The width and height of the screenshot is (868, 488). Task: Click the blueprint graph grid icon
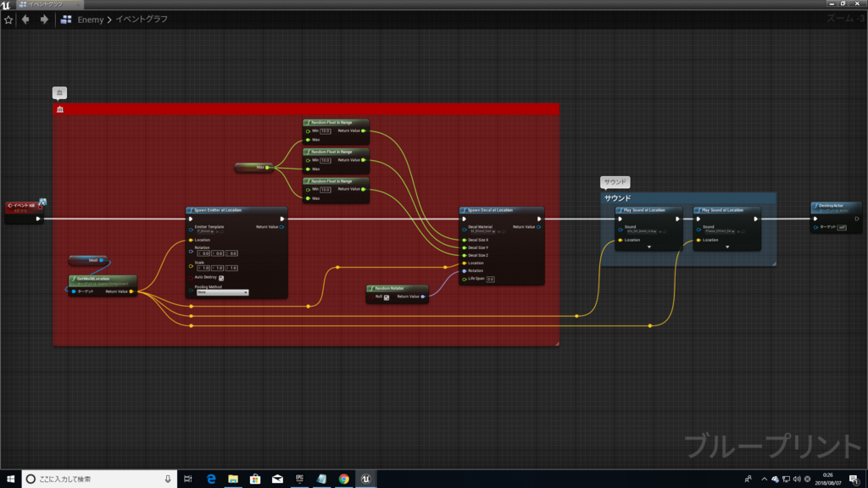66,19
